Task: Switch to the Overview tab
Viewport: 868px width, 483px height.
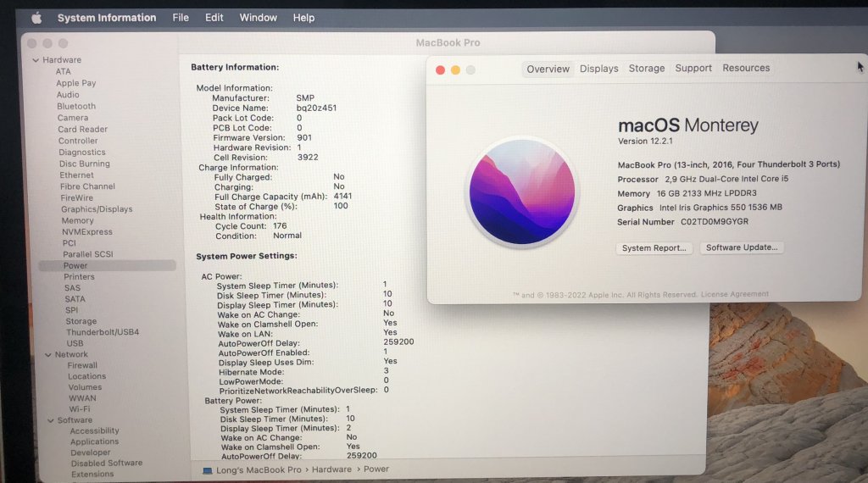Action: point(548,69)
